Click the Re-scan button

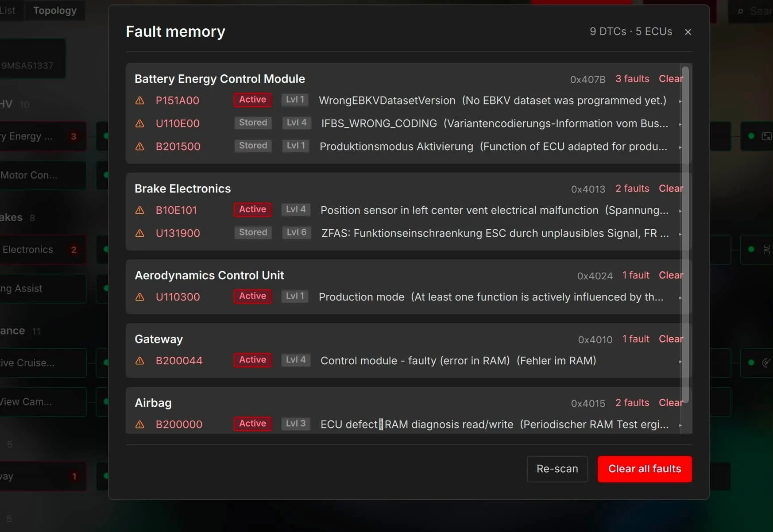tap(557, 469)
